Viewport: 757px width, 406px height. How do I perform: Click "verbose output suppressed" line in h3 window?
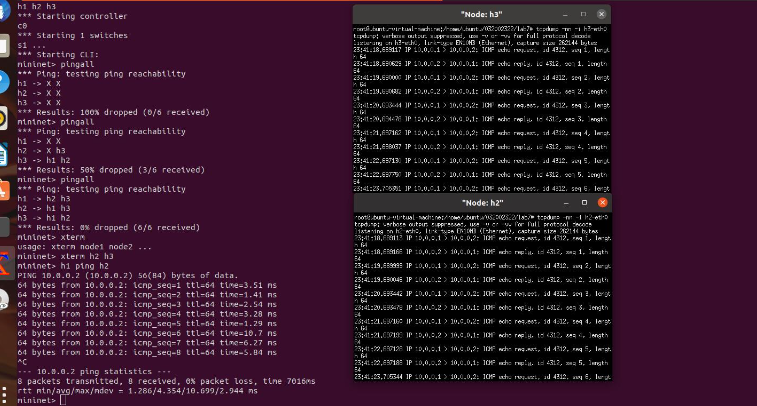472,36
